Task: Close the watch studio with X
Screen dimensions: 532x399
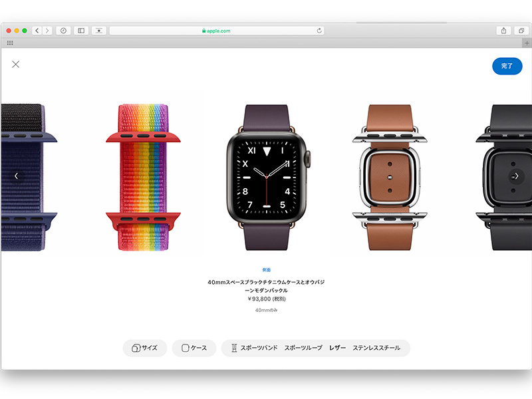Action: 15,64
